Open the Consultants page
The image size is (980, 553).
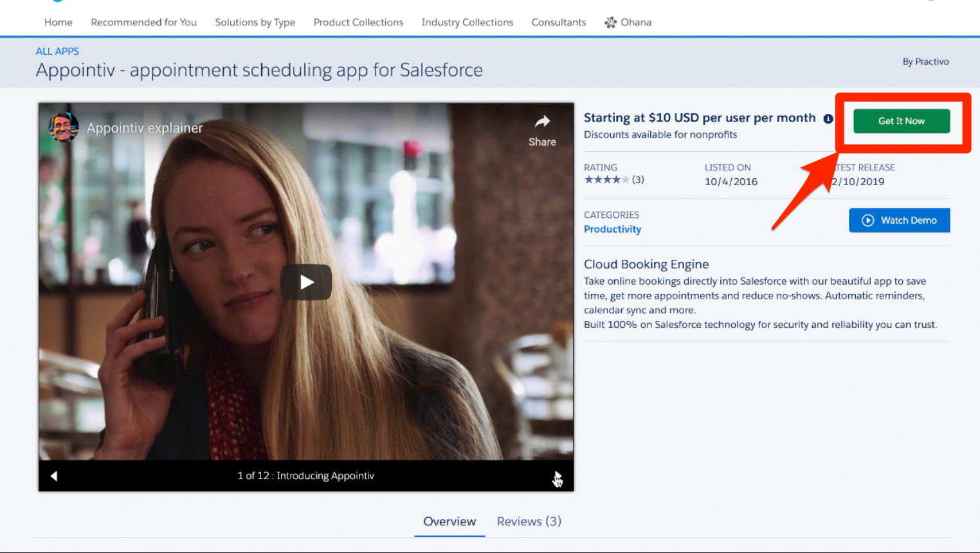click(x=559, y=23)
